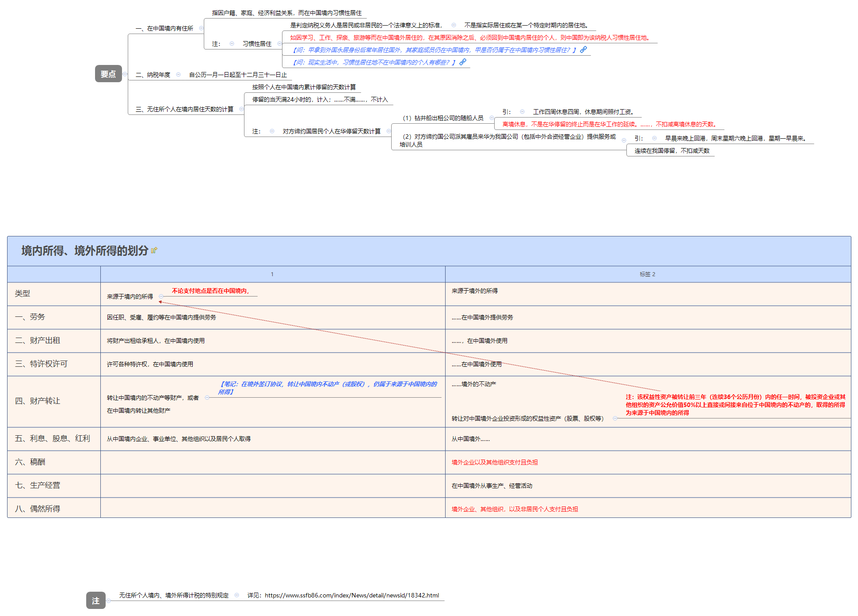Collapse the 是判定纳税义务人 standard node
The height and width of the screenshot is (616, 858).
click(454, 25)
